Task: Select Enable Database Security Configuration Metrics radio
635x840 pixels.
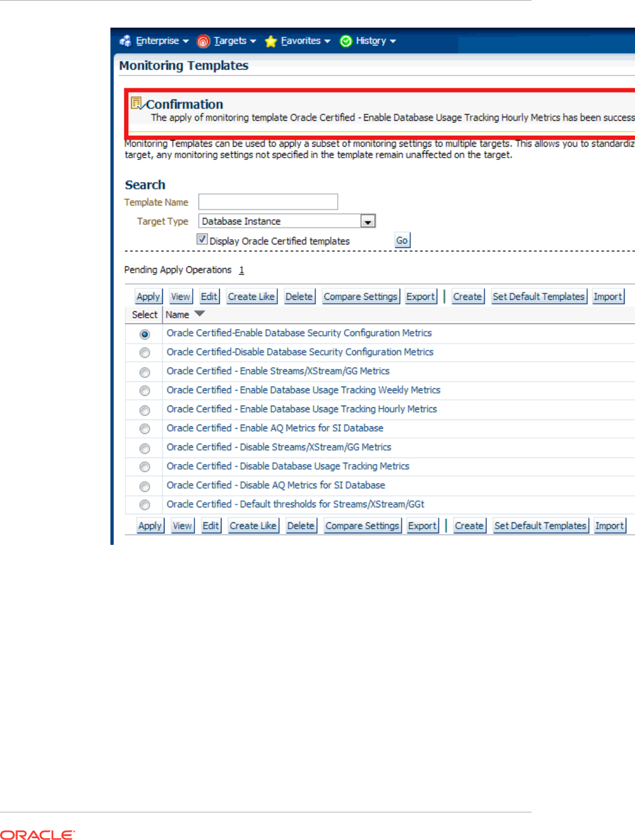Action: click(x=145, y=334)
